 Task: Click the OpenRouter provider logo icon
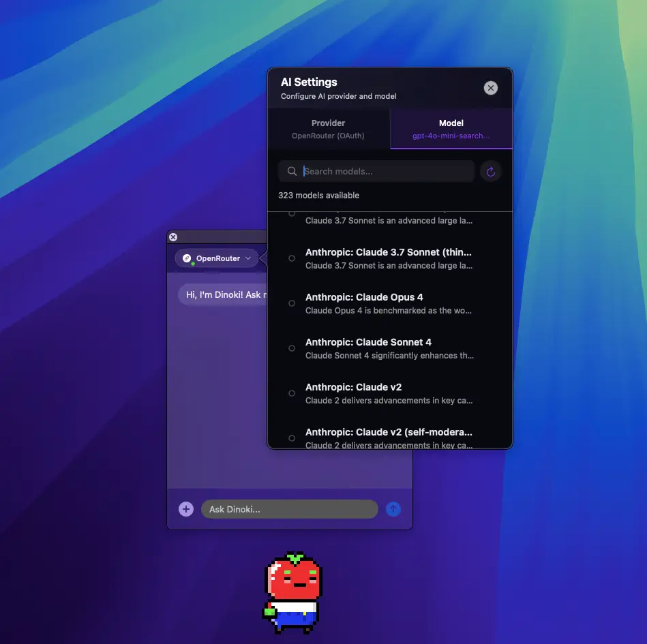tap(187, 259)
